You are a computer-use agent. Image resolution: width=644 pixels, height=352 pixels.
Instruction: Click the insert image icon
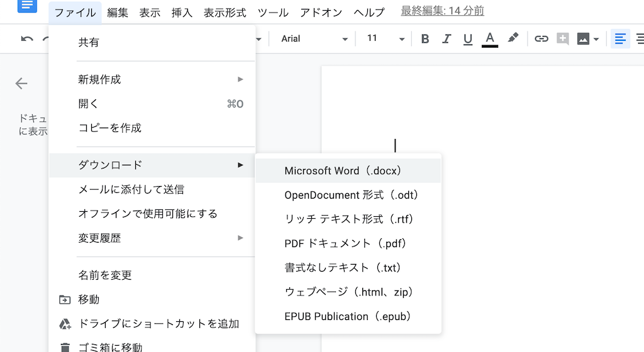coord(583,39)
